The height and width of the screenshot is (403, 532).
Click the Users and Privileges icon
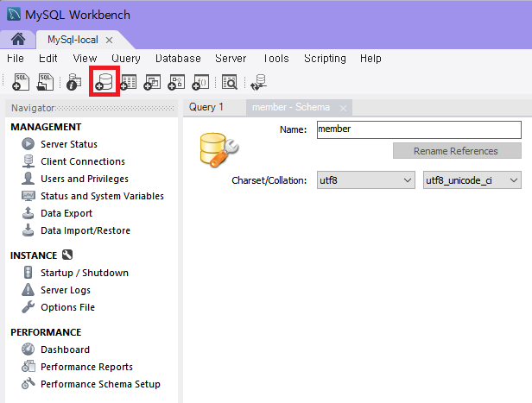click(x=28, y=179)
